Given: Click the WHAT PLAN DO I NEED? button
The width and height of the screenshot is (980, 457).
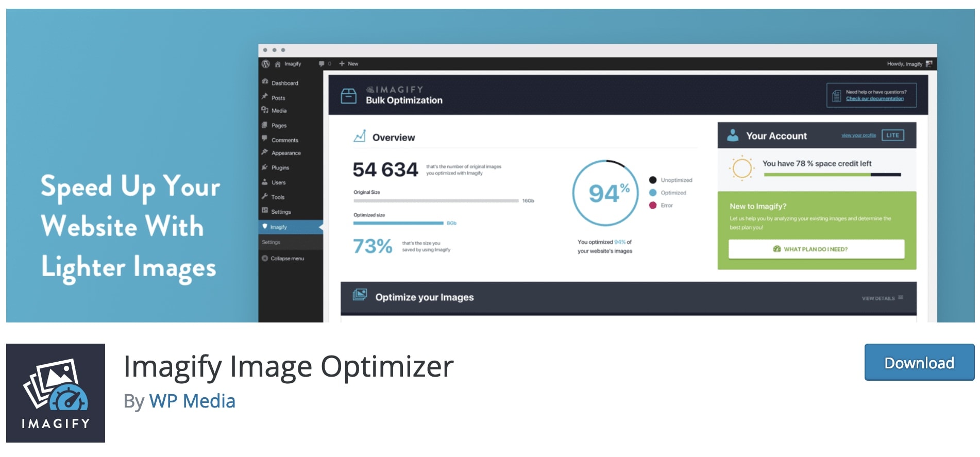Looking at the screenshot, I should tap(816, 249).
